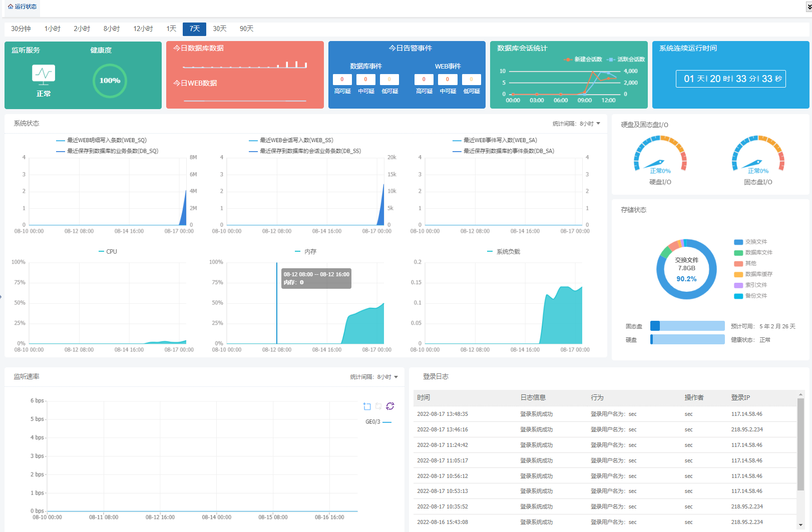Click the 硬盘I/O gauge
This screenshot has width=812, height=532.
pos(660,156)
